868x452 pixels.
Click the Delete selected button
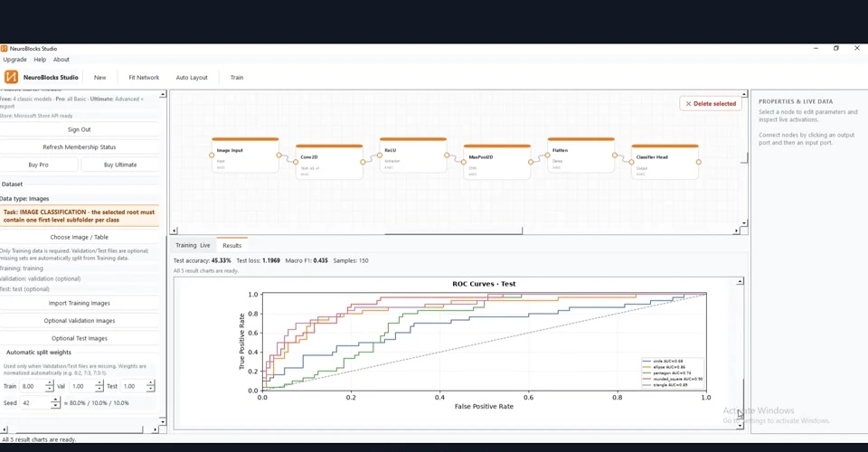[x=711, y=103]
